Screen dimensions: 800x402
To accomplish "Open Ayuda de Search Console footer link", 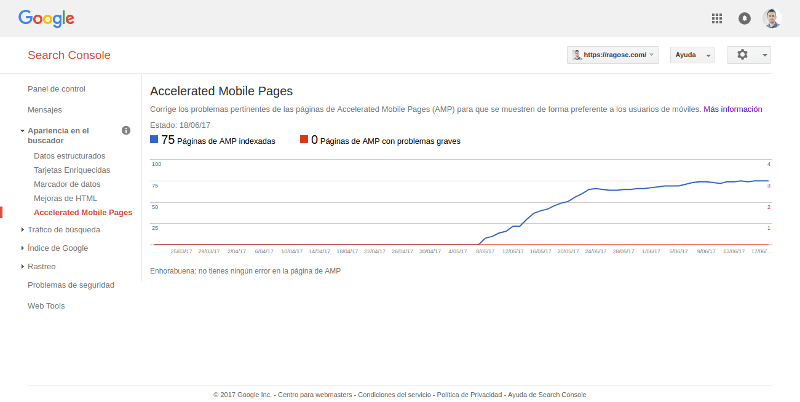I will [x=546, y=394].
